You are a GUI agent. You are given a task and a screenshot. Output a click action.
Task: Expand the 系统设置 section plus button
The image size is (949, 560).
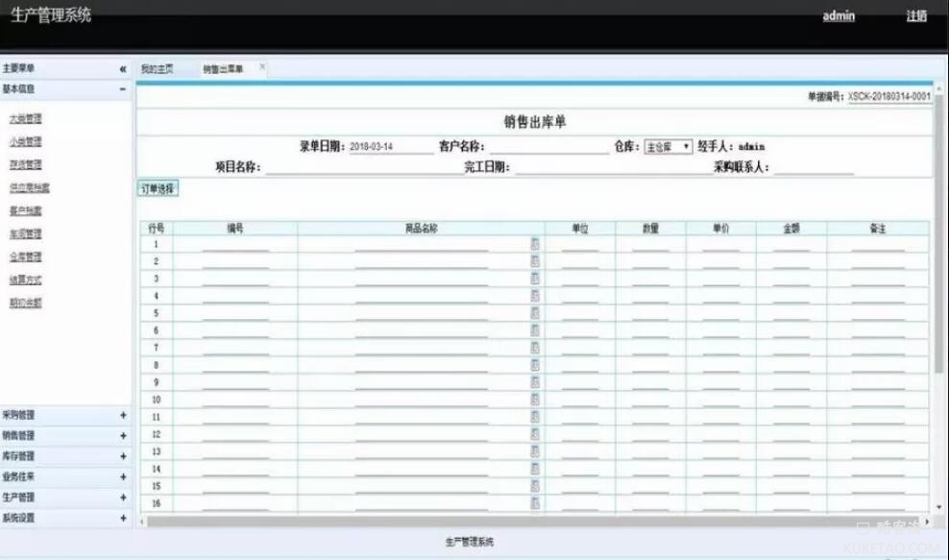tap(123, 519)
